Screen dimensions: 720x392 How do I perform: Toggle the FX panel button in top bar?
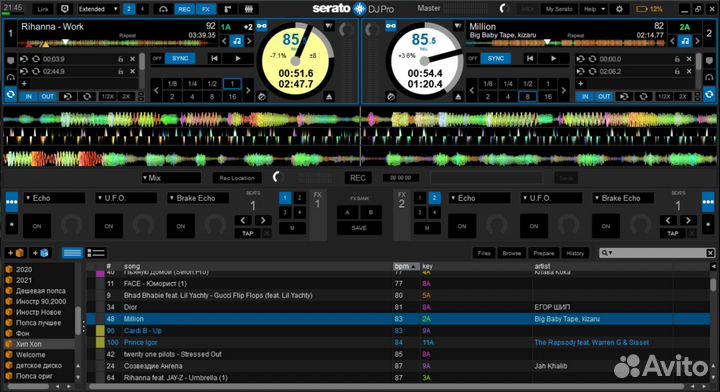pyautogui.click(x=206, y=9)
